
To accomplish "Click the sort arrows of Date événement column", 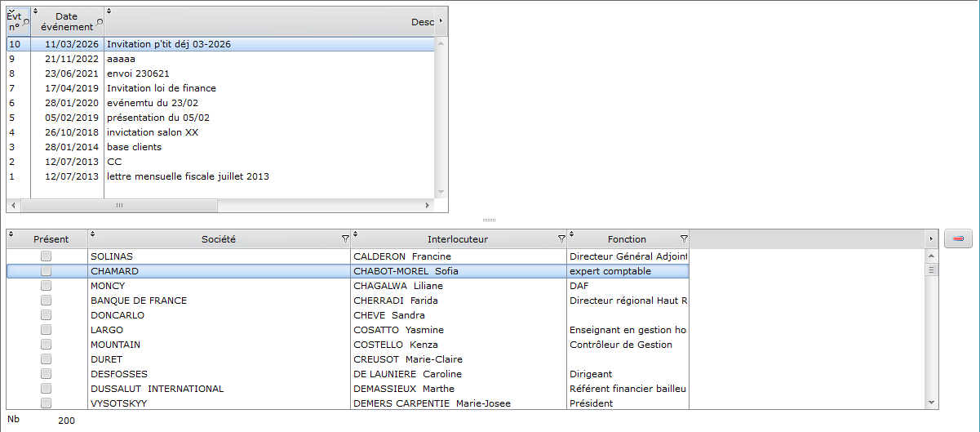I will 36,11.
